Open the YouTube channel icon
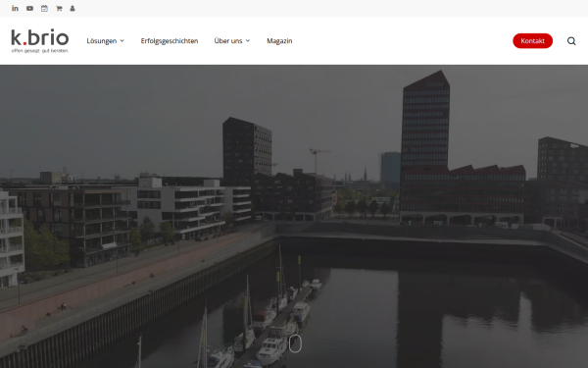This screenshot has height=368, width=588. pos(29,8)
